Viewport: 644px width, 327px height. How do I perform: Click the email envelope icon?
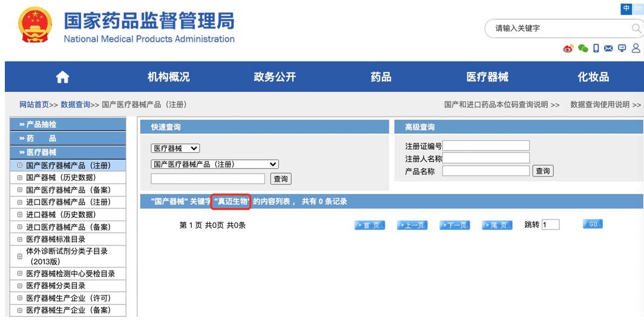(x=608, y=49)
